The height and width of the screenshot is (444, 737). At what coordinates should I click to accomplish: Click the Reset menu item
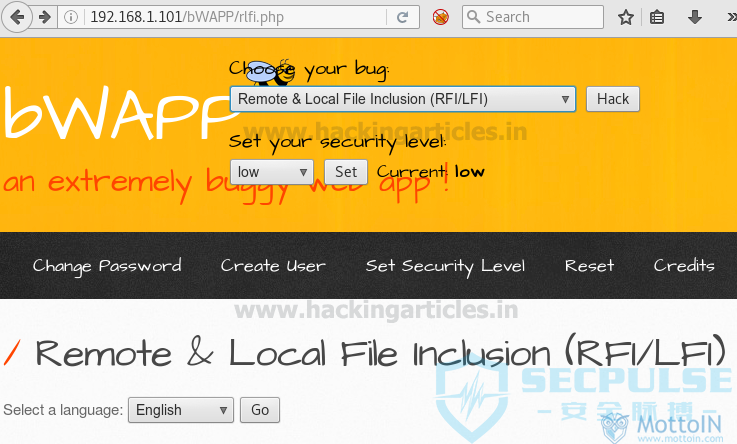pyautogui.click(x=589, y=266)
